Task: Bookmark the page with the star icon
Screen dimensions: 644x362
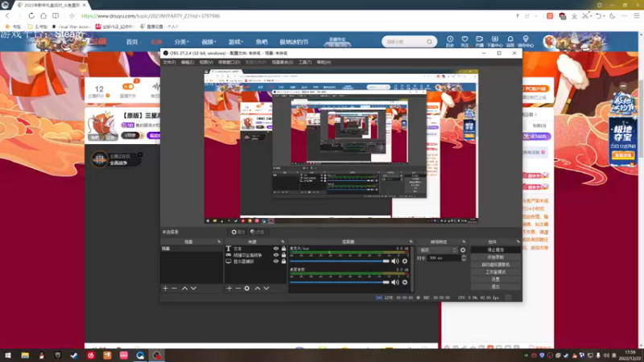Action: click(72, 15)
